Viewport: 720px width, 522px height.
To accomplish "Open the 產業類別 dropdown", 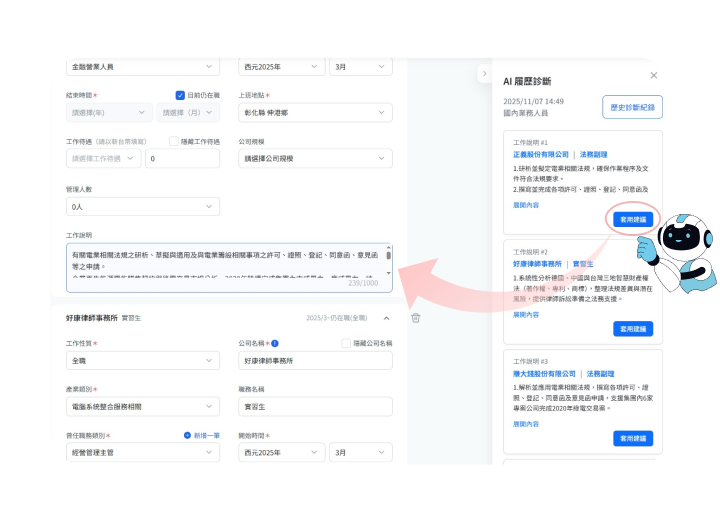I will pyautogui.click(x=141, y=406).
